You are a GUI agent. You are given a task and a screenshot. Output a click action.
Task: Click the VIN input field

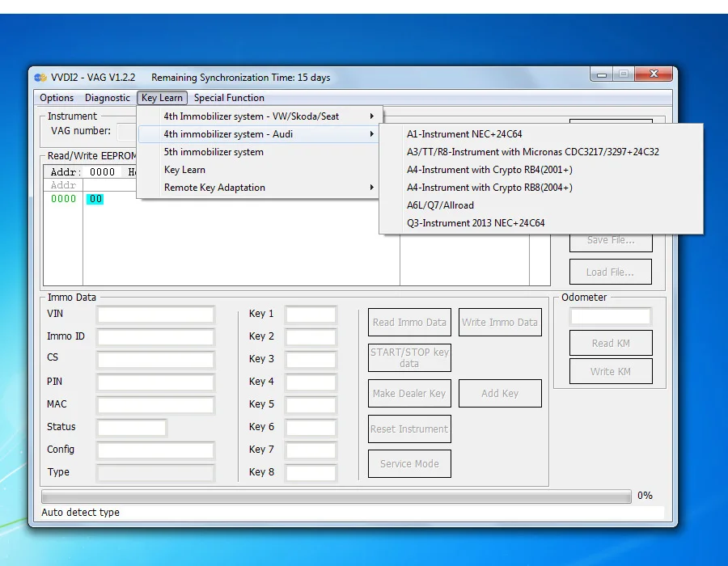155,315
